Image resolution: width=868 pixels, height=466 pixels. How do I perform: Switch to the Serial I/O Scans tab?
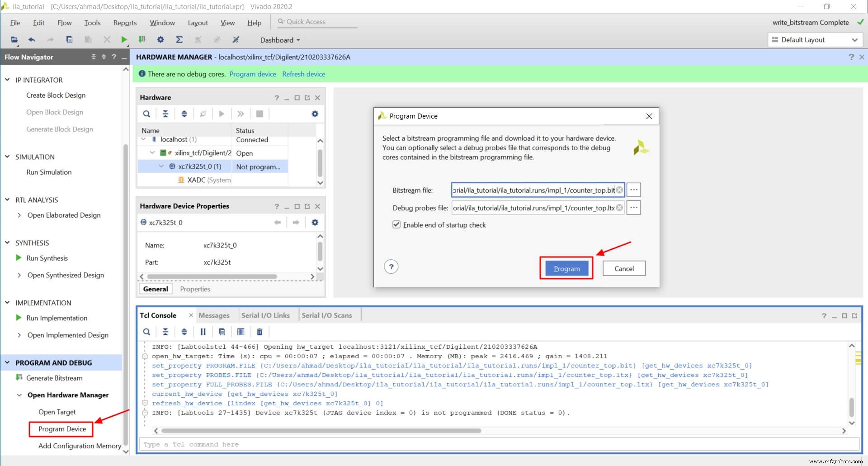[x=327, y=315]
